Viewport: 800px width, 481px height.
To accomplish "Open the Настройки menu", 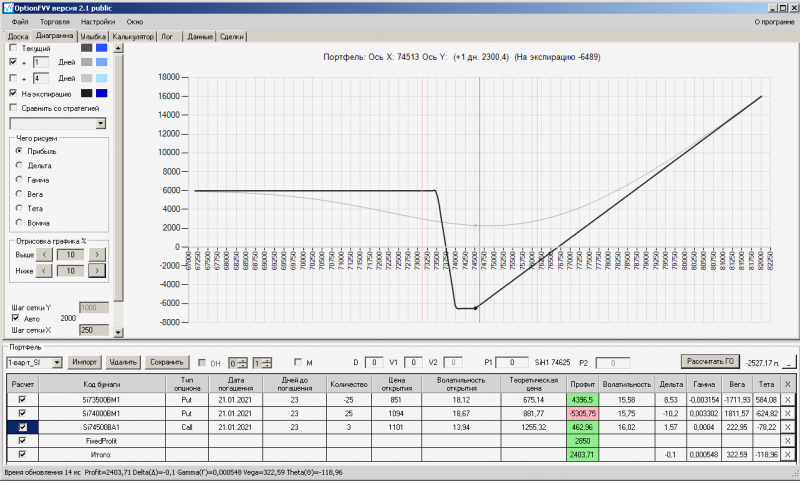I will (x=98, y=22).
